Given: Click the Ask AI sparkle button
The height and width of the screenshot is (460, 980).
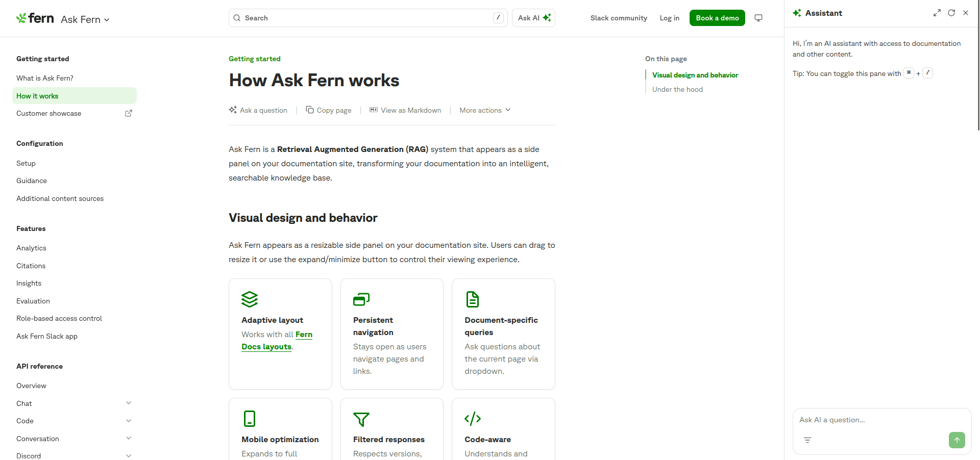Looking at the screenshot, I should pos(533,18).
